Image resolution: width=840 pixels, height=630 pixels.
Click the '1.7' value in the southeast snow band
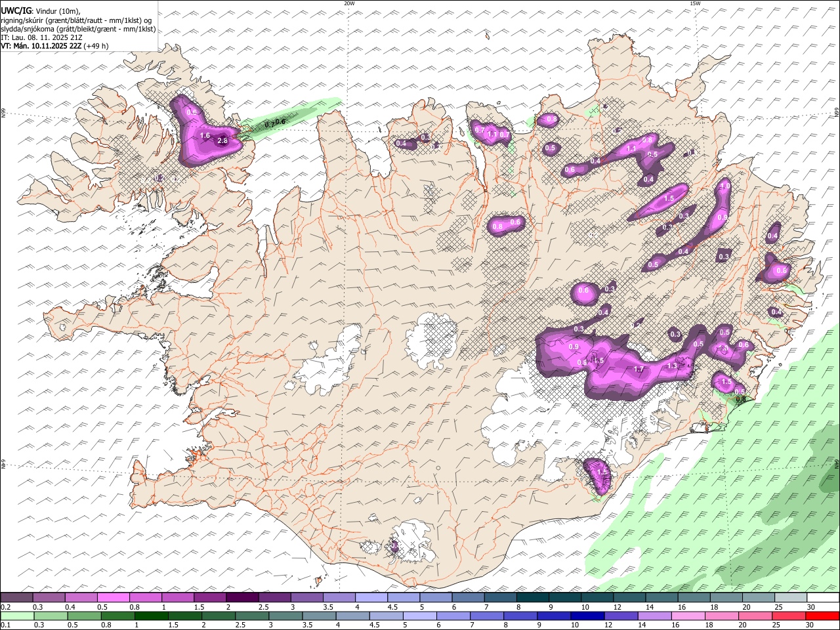pyautogui.click(x=639, y=369)
